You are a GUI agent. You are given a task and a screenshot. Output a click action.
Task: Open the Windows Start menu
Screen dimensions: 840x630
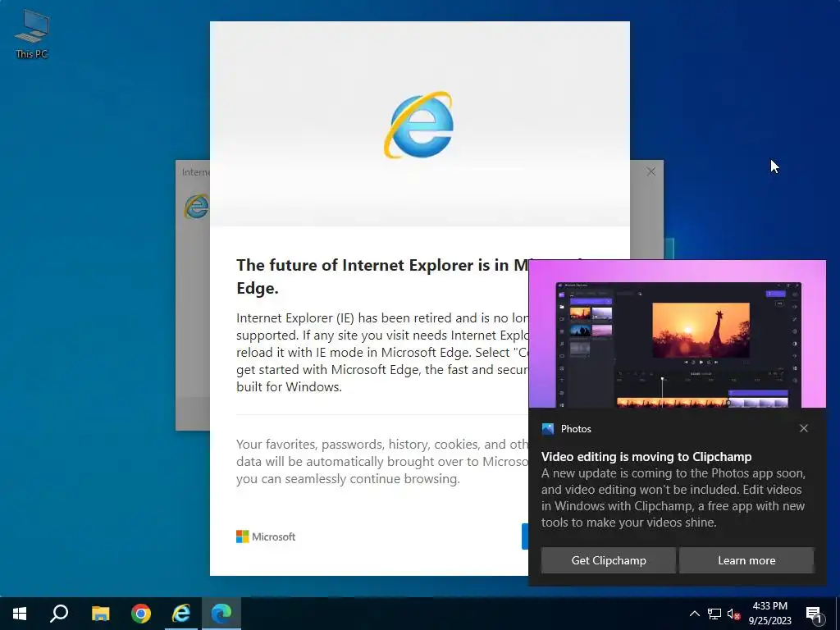(20, 614)
